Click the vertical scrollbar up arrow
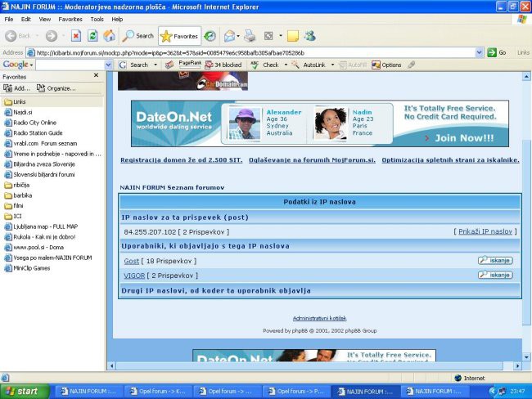 click(x=526, y=77)
